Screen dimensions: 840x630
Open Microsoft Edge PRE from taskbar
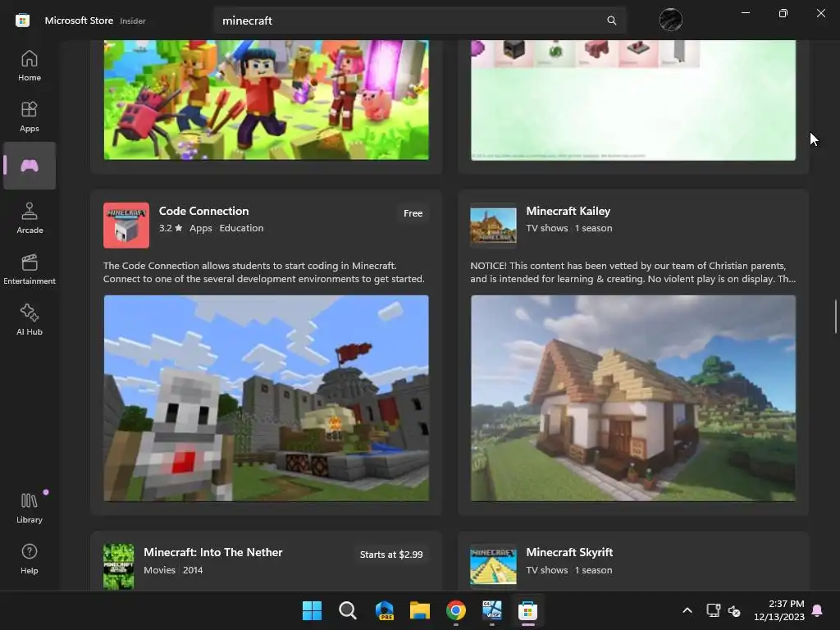click(x=384, y=610)
